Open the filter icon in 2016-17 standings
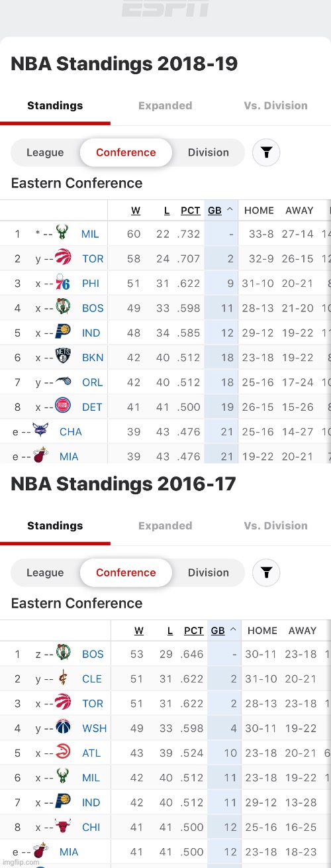The width and height of the screenshot is (331, 868). [x=266, y=572]
